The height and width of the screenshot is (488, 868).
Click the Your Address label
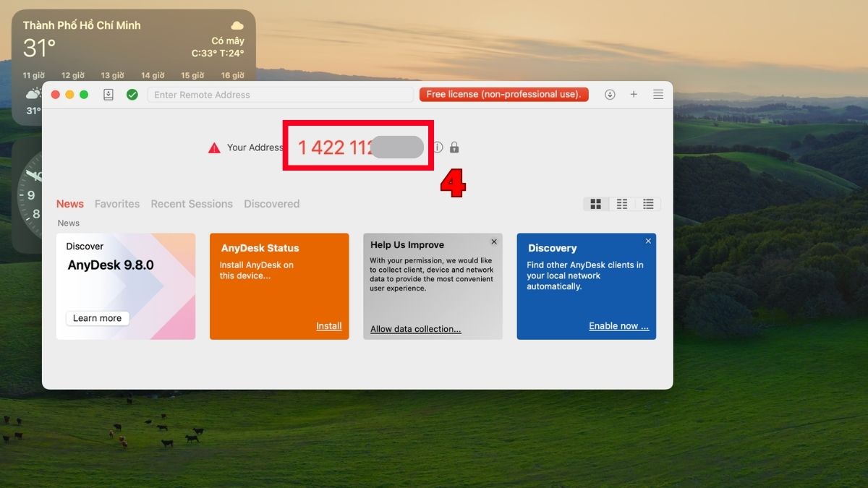tap(255, 147)
